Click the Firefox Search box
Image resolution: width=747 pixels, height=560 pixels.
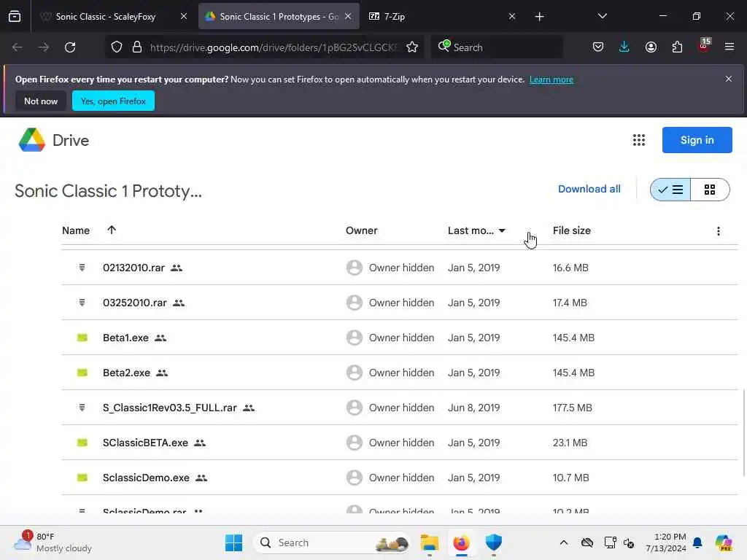497,47
